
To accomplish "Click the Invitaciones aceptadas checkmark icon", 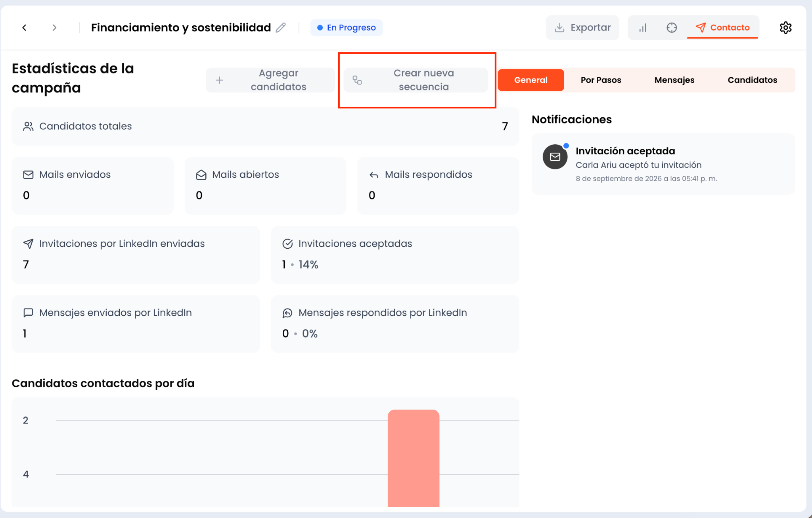I will (287, 244).
